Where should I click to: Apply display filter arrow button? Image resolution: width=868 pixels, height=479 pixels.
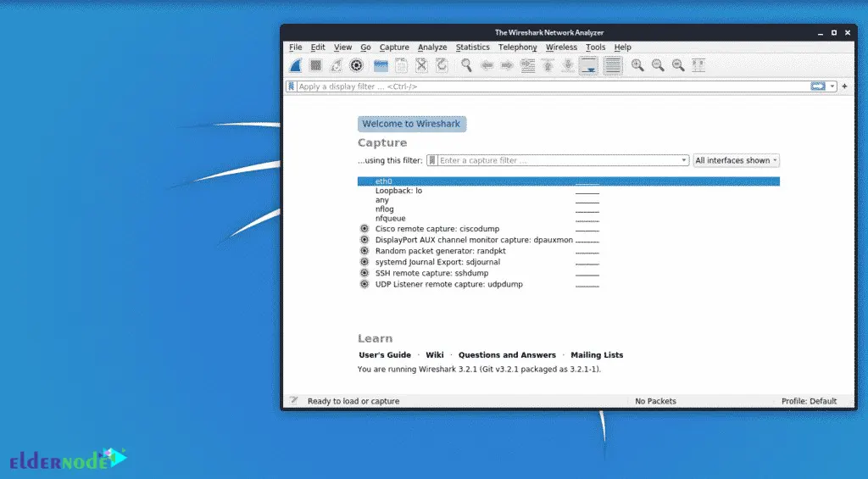pos(818,86)
